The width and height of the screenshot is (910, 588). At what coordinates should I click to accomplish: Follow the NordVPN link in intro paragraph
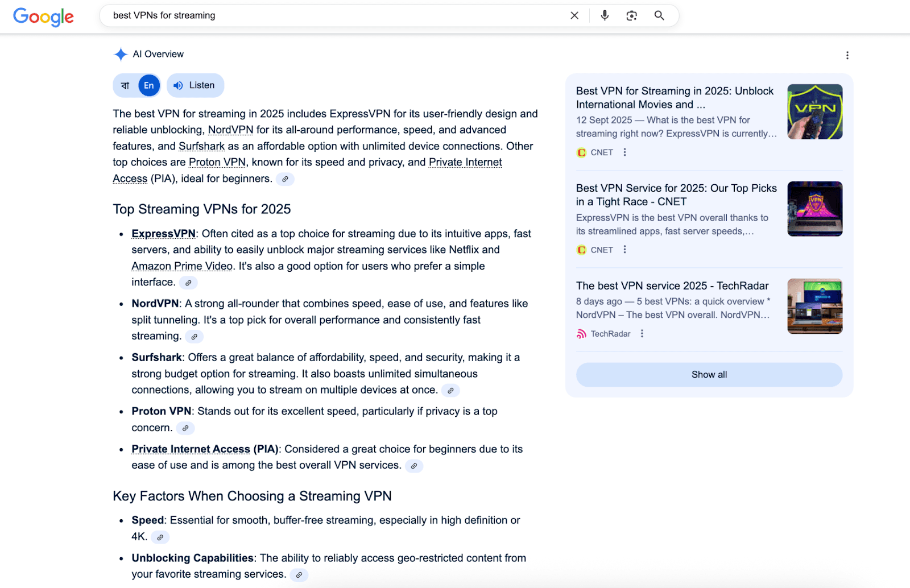[x=230, y=130]
